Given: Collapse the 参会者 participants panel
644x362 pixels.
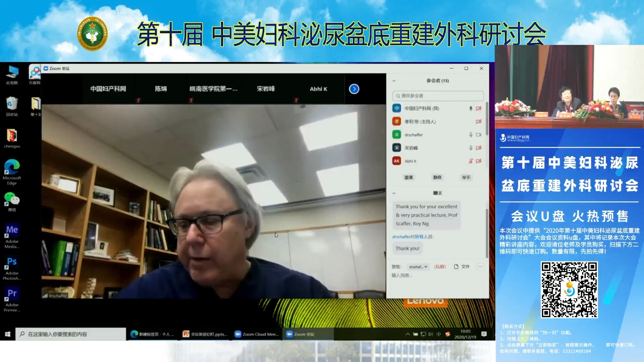Looking at the screenshot, I should (394, 81).
